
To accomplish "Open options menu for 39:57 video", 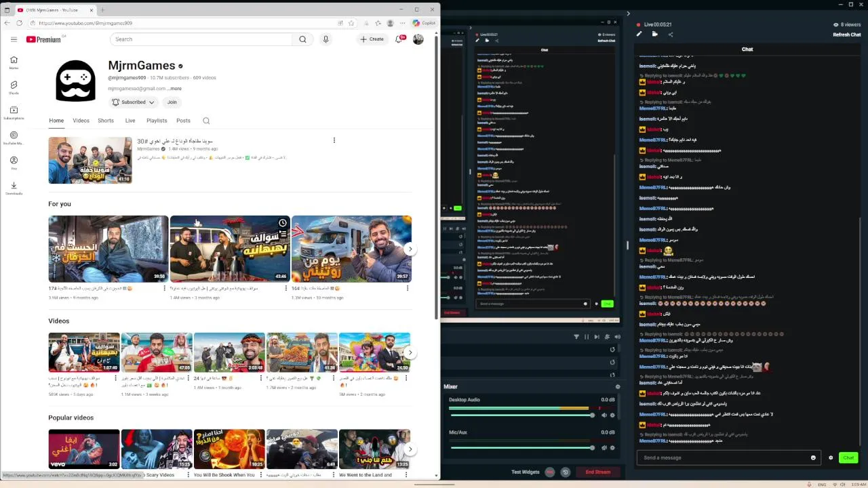I will 407,288.
